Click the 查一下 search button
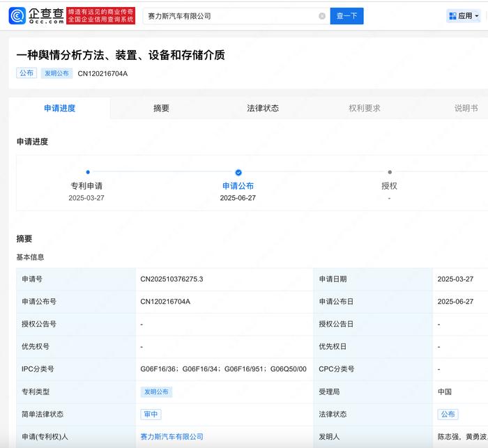 point(346,16)
